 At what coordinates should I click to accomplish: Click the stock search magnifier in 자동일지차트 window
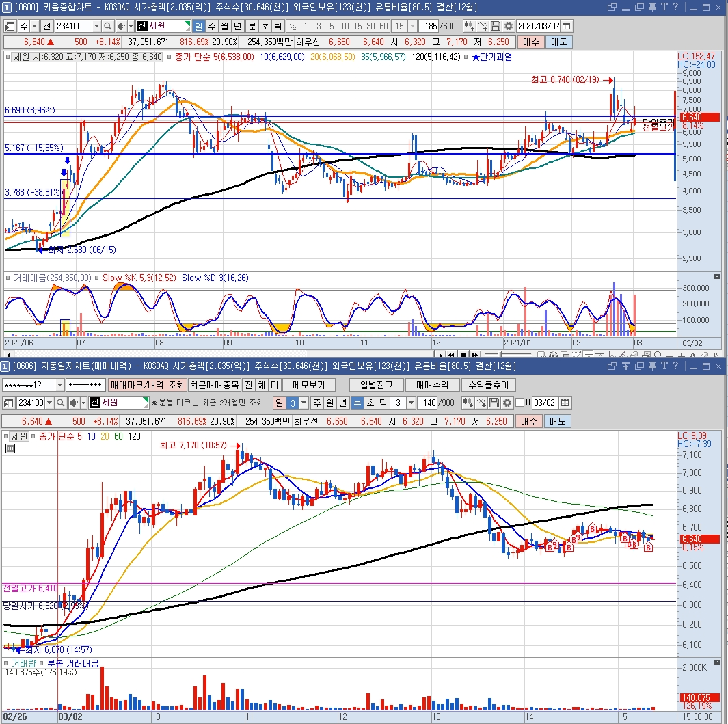(60, 403)
